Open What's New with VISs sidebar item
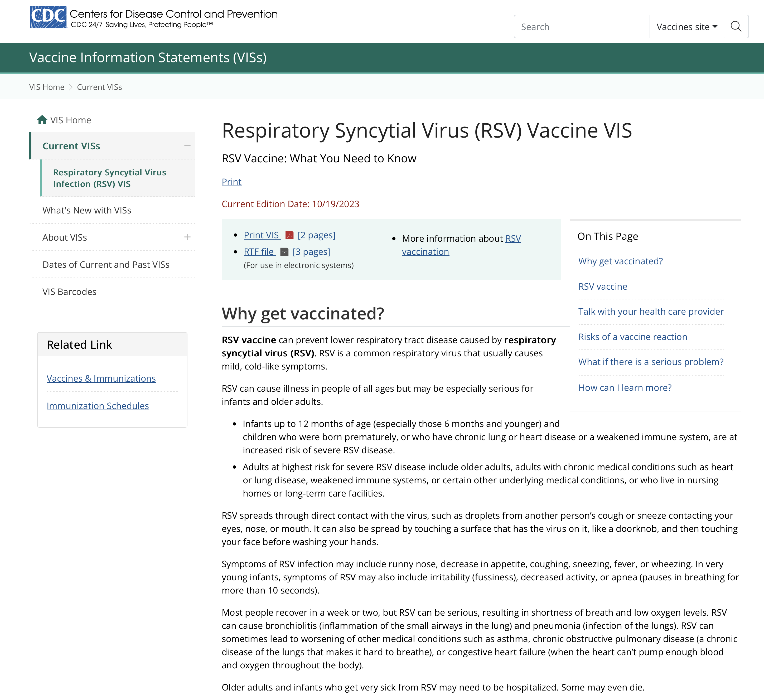 [x=87, y=210]
